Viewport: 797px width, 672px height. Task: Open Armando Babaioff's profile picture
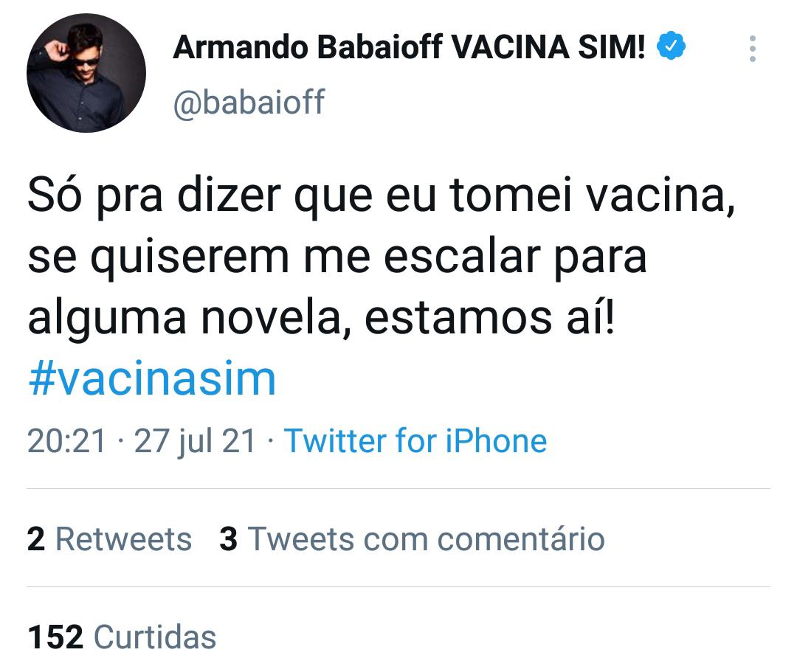(x=86, y=73)
